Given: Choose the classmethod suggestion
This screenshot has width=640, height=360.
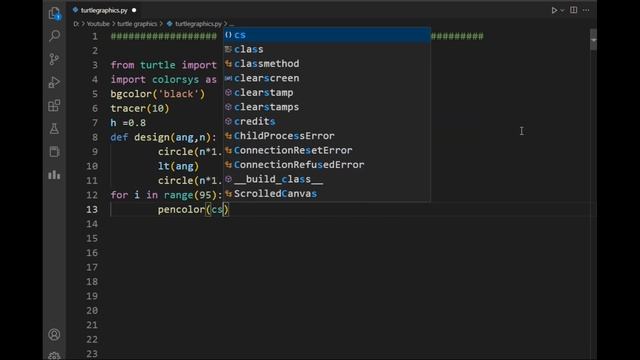Looking at the screenshot, I should click(x=327, y=64).
